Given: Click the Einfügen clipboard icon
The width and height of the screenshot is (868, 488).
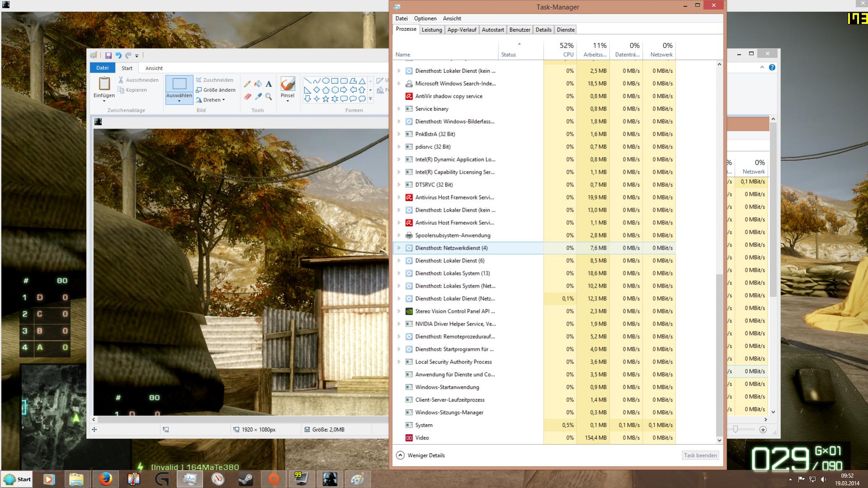Looking at the screenshot, I should (104, 83).
